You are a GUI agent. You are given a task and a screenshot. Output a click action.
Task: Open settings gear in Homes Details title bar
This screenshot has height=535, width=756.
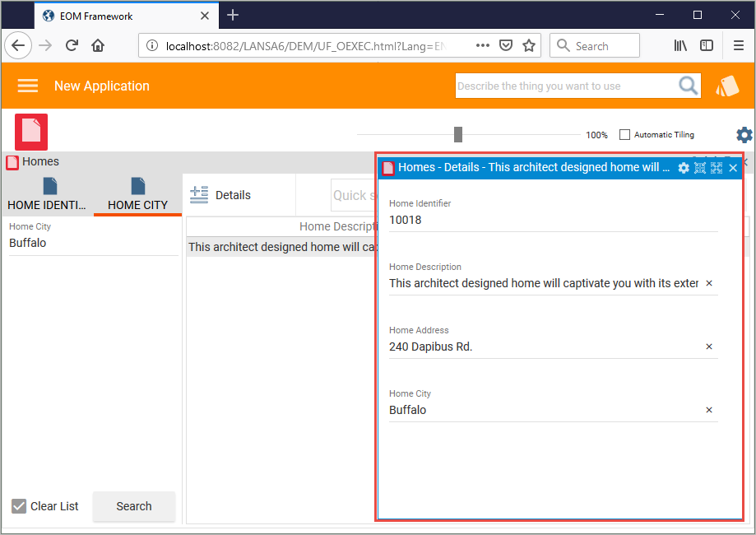tap(684, 168)
